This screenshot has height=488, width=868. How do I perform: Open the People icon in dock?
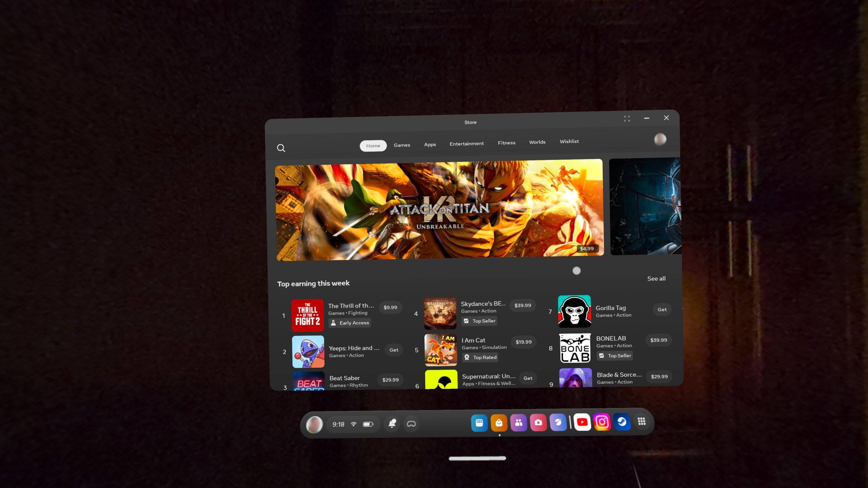[x=519, y=423]
